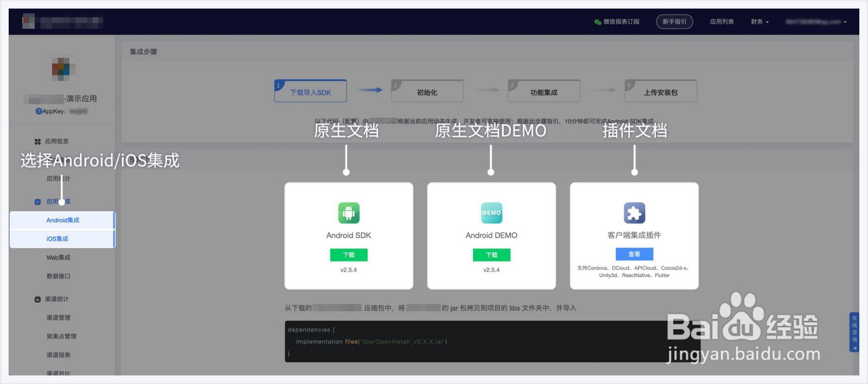Image resolution: width=868 pixels, height=384 pixels.
Task: Open 渠道报表 in the sidebar
Action: [x=59, y=355]
